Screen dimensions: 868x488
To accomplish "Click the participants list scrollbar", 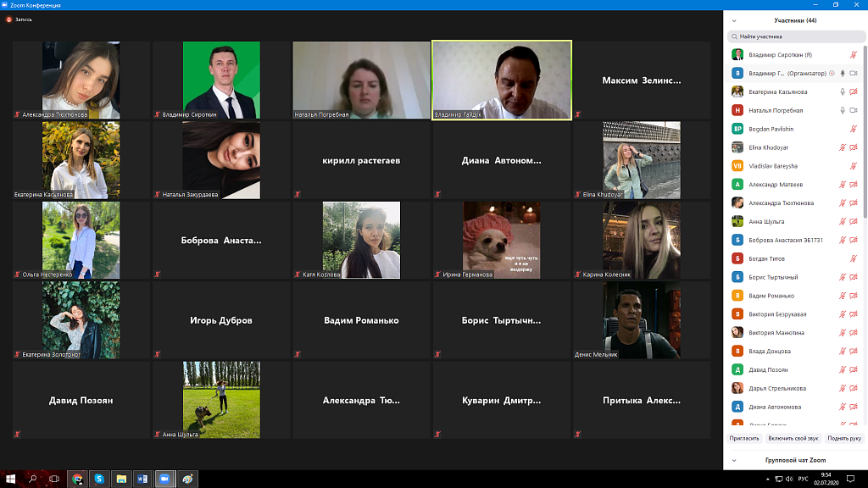I will point(865,133).
